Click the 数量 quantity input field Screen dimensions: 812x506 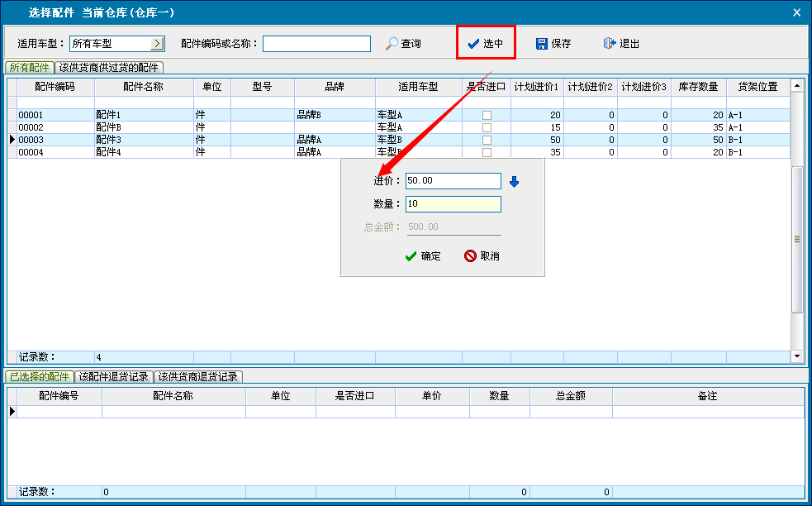[453, 204]
